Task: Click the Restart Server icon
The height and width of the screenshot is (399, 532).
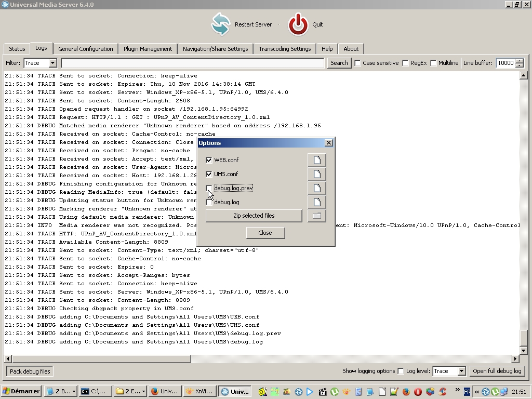Action: 221,24
